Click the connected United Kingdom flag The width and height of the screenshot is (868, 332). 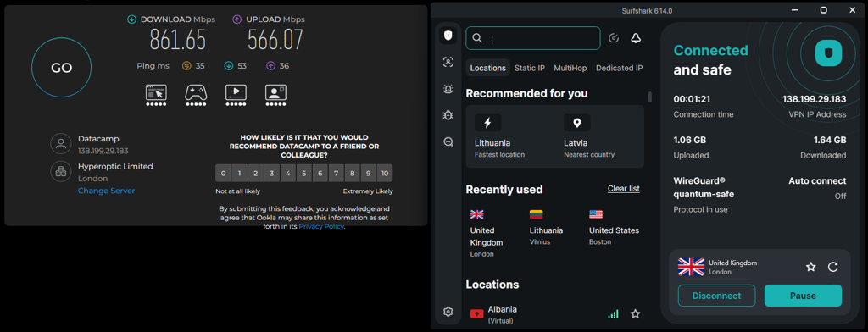tap(691, 267)
